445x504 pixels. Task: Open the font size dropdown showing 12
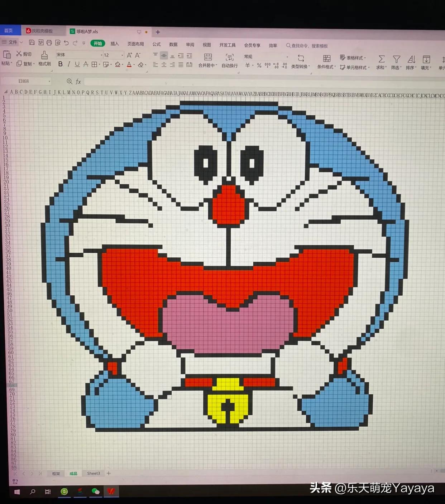[122, 55]
